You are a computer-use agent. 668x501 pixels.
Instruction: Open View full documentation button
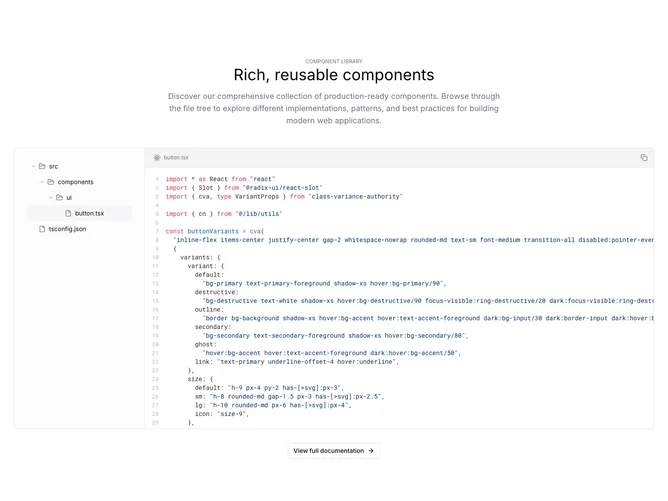tap(334, 451)
